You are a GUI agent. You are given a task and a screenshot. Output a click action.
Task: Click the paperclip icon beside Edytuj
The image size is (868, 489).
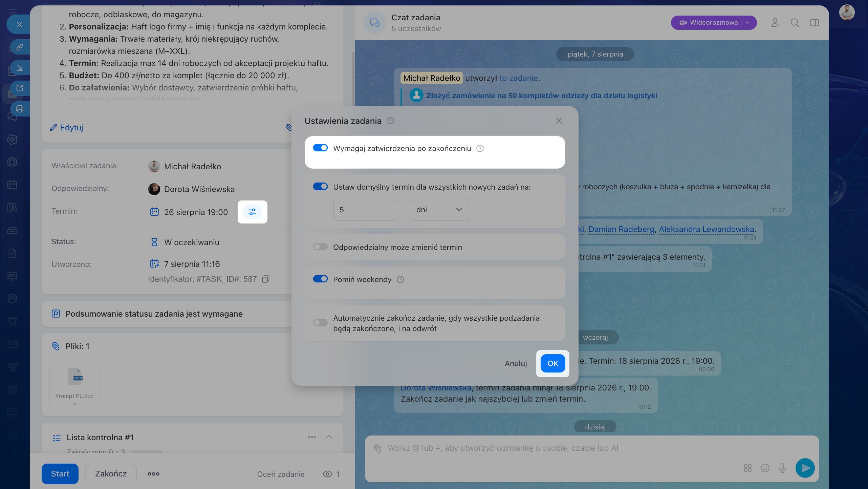coord(288,127)
